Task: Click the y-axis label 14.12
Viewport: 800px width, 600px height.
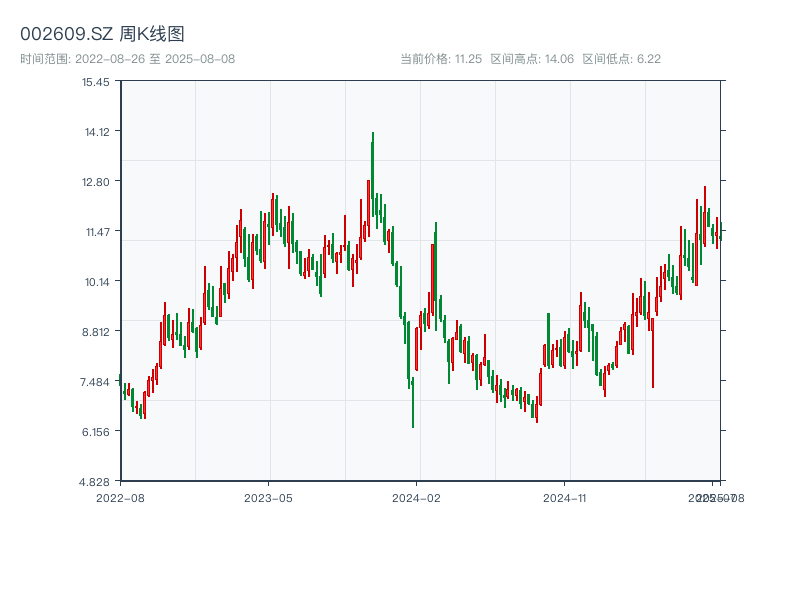Action: coord(97,132)
